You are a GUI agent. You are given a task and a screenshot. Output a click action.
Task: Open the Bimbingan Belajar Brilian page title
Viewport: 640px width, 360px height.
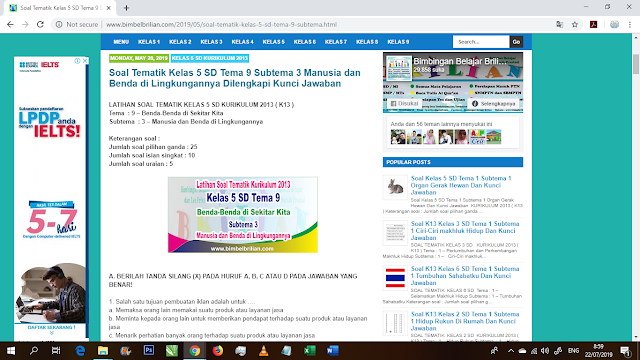[460, 61]
